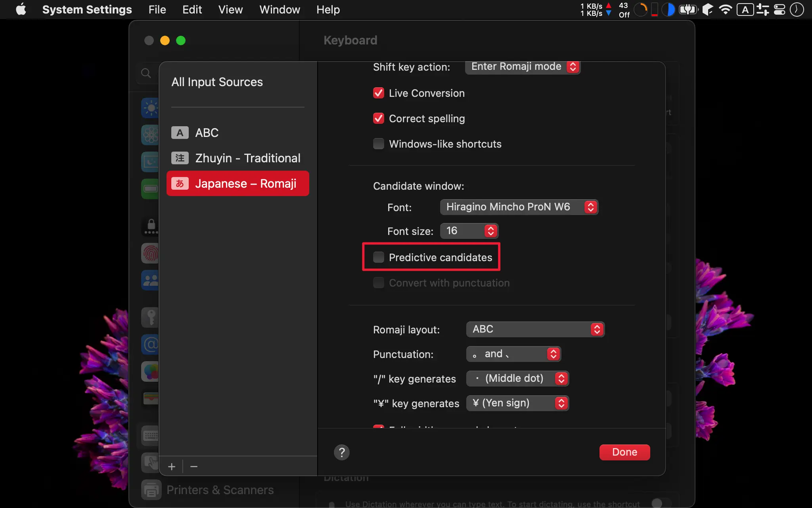Open the View menu
Image resolution: width=812 pixels, height=508 pixels.
[230, 10]
